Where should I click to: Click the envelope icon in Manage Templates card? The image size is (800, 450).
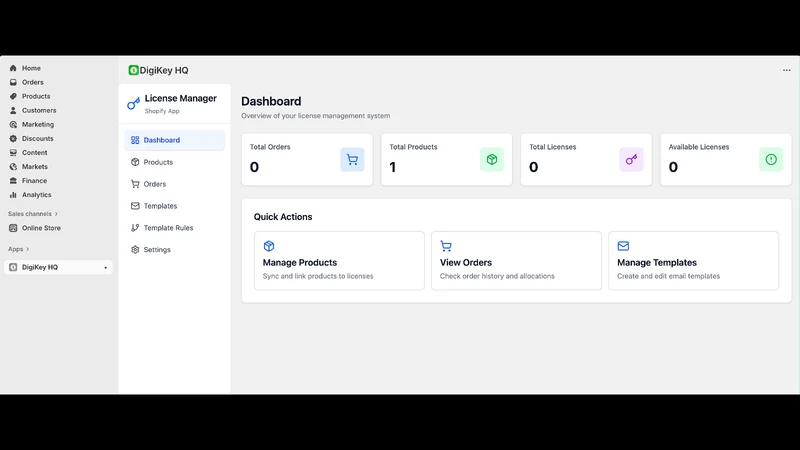tap(623, 246)
